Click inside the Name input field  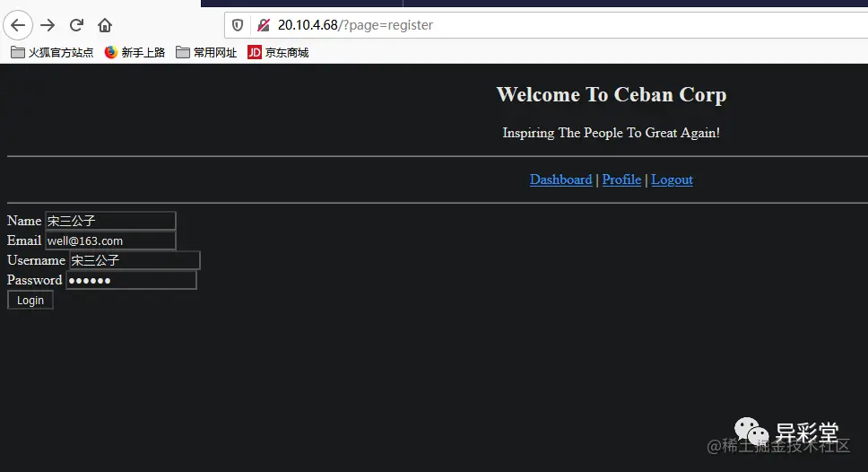110,221
